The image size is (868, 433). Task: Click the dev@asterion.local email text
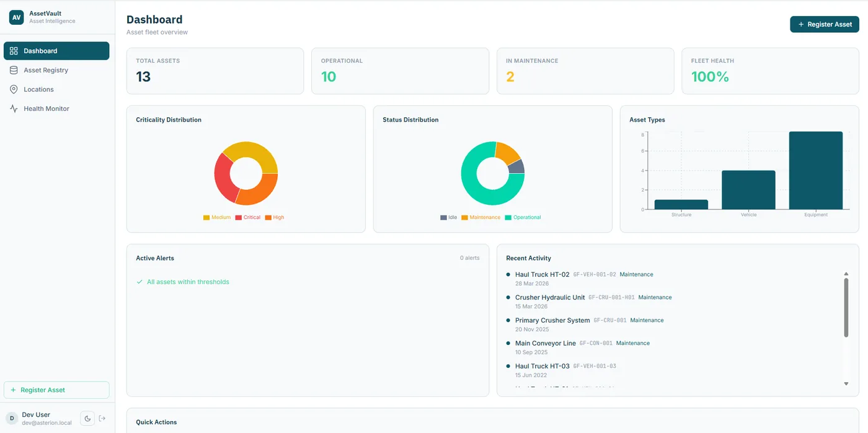click(46, 423)
